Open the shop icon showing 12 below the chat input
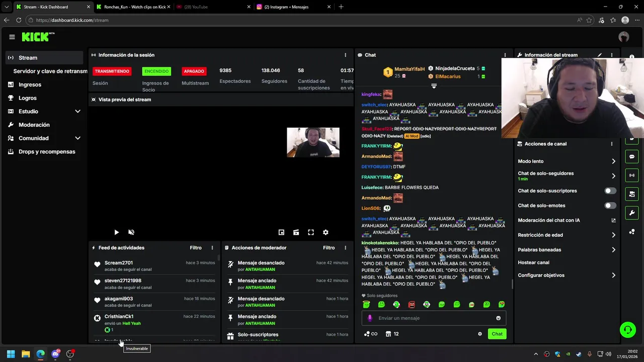The width and height of the screenshot is (644, 362). point(392,334)
